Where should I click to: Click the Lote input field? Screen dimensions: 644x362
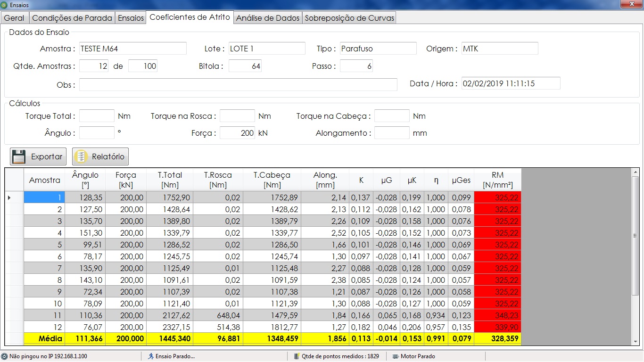tap(267, 49)
